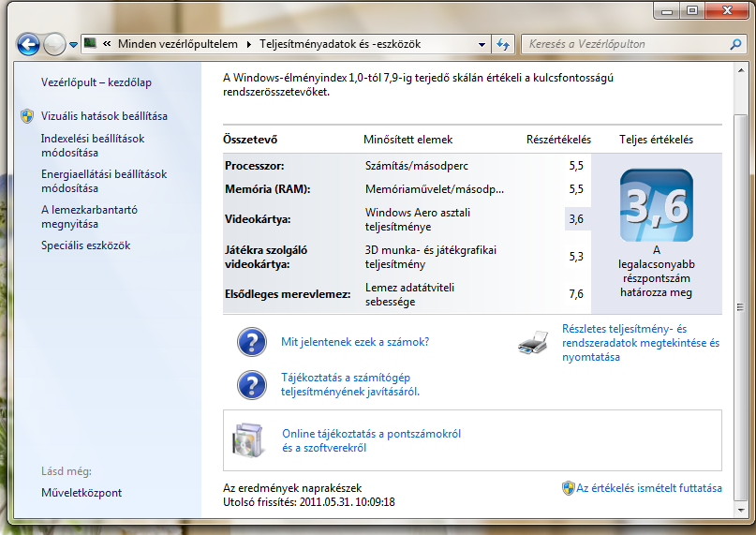Open 'Vezérlőpult – kezdőlap' link

point(96,82)
